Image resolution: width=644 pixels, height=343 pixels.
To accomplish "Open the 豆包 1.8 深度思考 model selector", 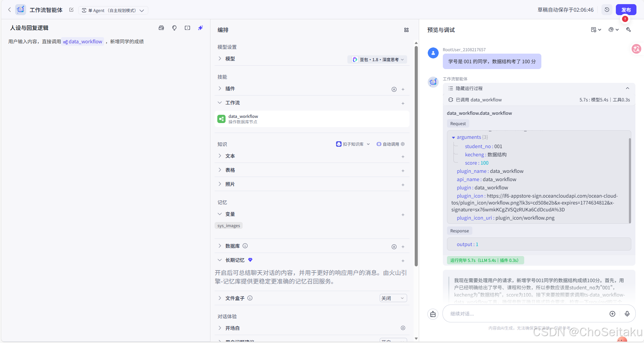I will (378, 59).
